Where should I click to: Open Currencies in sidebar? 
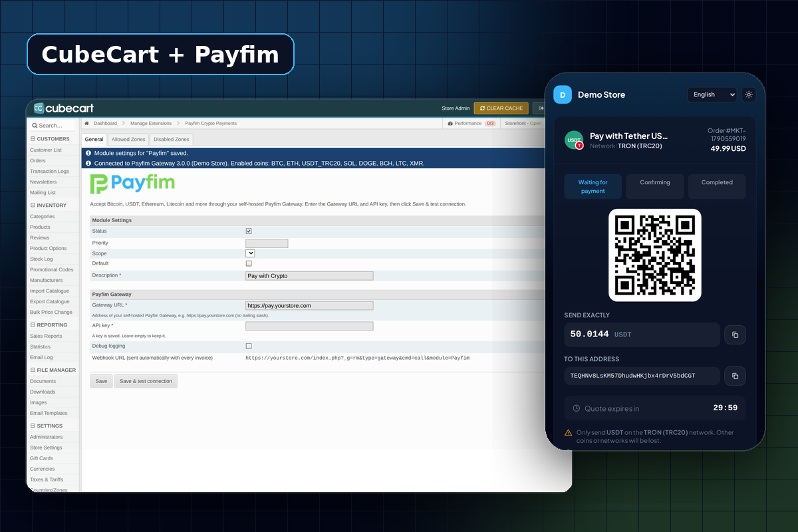(x=43, y=469)
